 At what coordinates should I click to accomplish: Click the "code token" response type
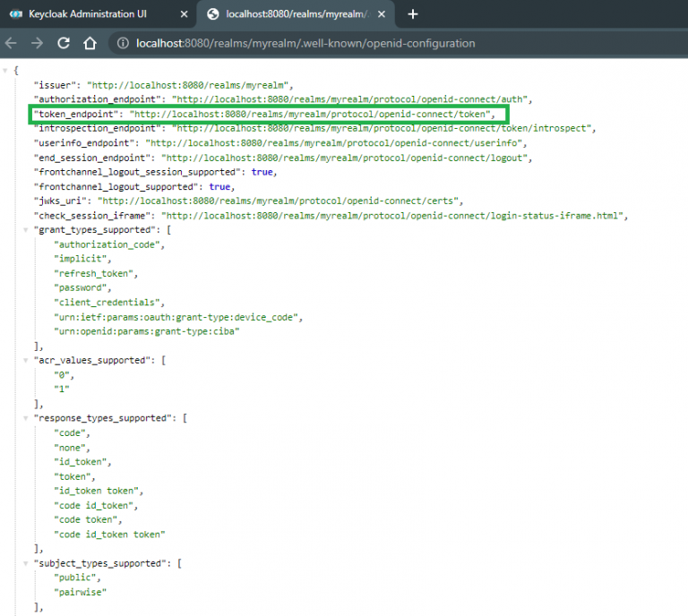tap(86, 520)
